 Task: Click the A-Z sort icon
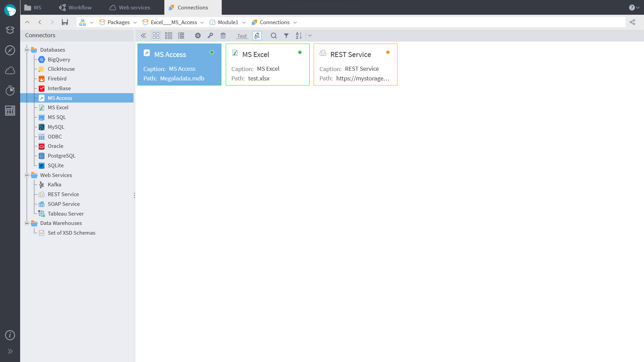(299, 36)
